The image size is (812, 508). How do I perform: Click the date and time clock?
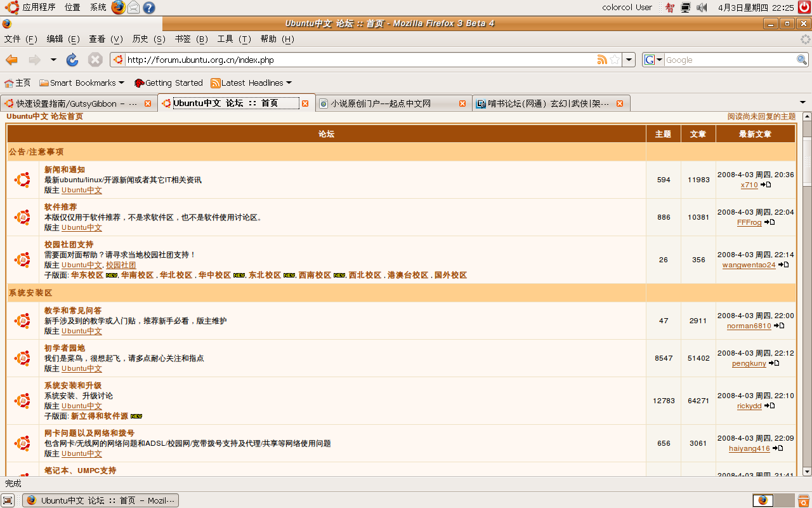(756, 8)
